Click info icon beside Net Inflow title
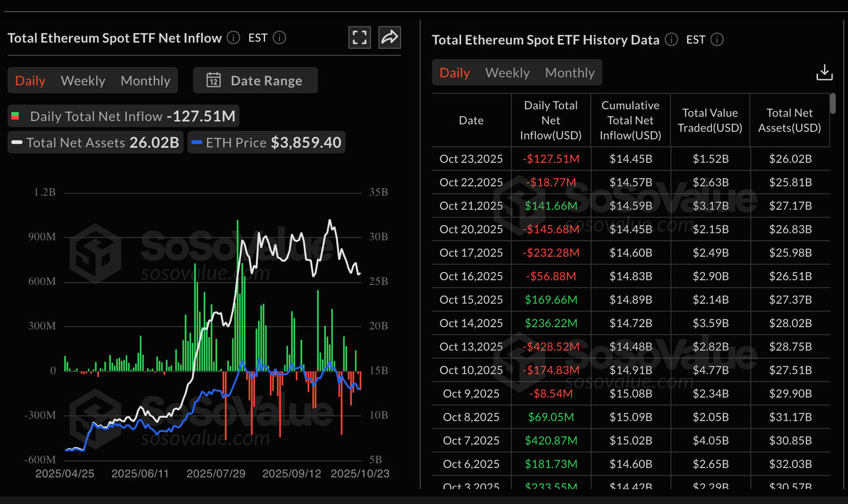The image size is (848, 504). 234,38
